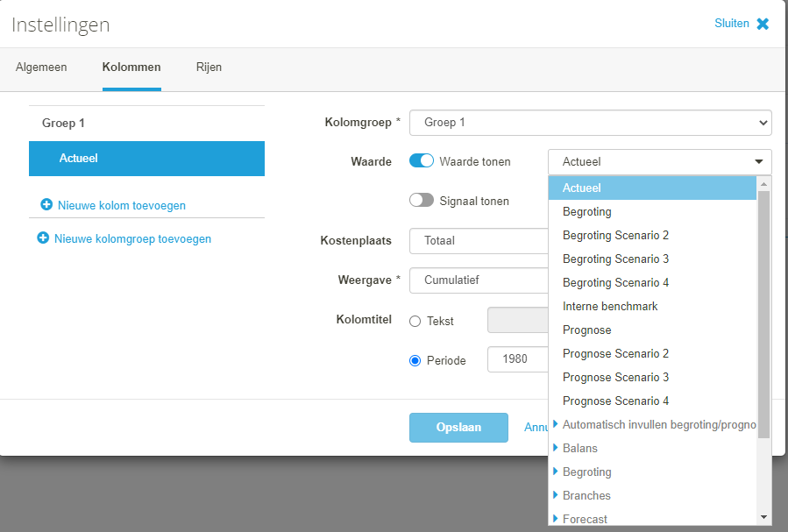Click the Sluiten link

click(x=732, y=24)
